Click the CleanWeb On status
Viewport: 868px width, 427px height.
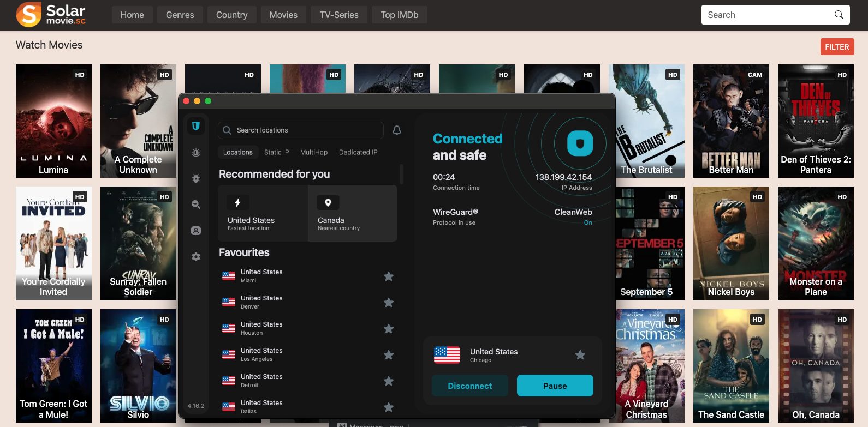click(x=588, y=222)
